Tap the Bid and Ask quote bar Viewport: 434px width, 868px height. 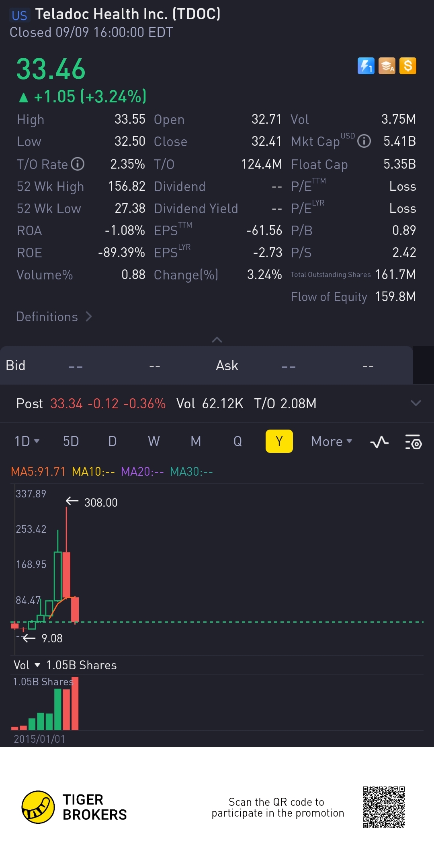pyautogui.click(x=207, y=365)
